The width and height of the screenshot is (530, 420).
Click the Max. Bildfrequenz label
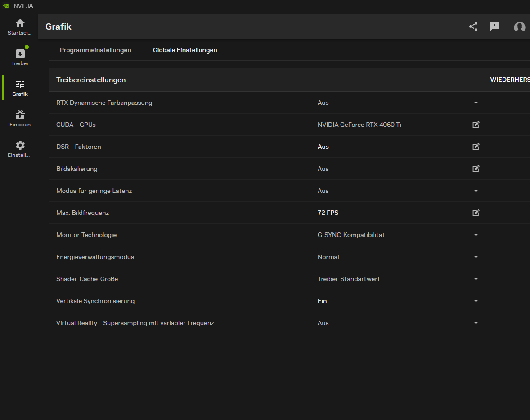point(82,213)
